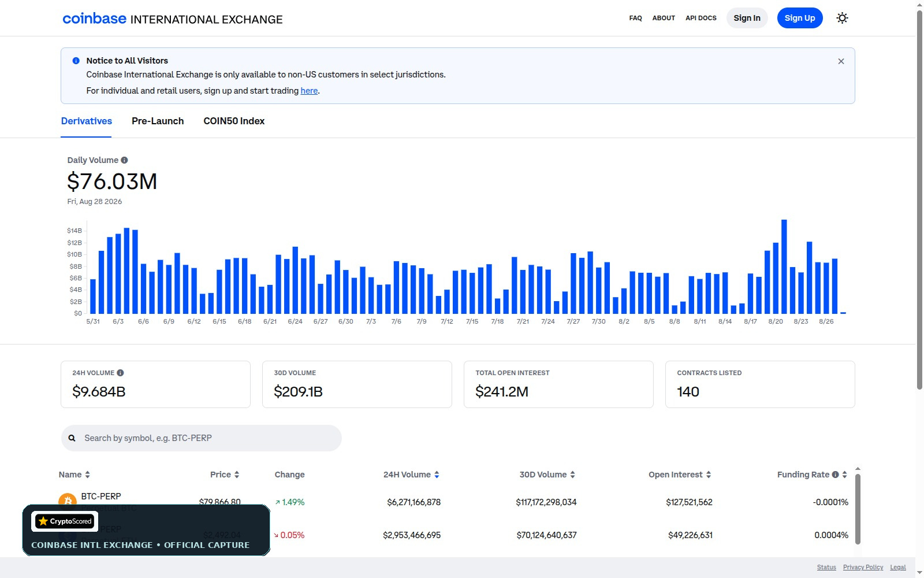The width and height of the screenshot is (924, 578).
Task: Click the markets table scrollbar thumb
Action: point(858,509)
